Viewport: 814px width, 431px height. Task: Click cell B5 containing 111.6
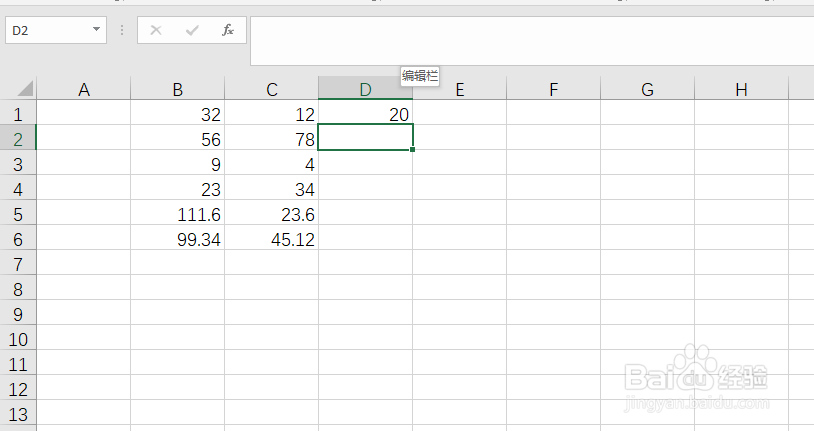178,212
